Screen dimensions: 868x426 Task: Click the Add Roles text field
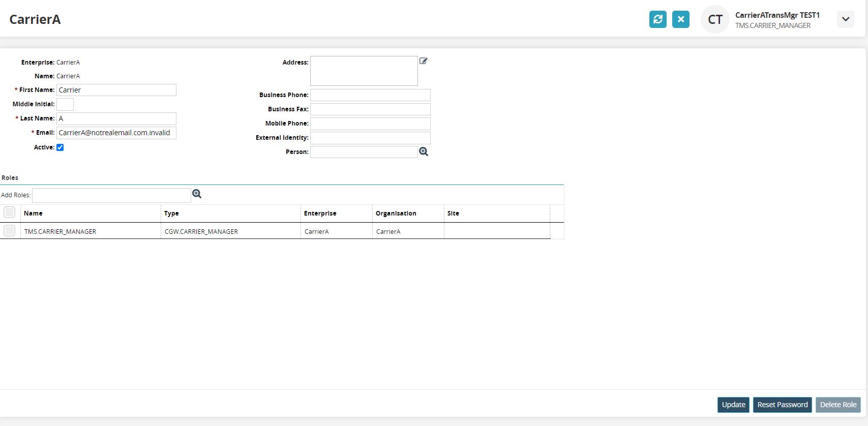point(111,195)
